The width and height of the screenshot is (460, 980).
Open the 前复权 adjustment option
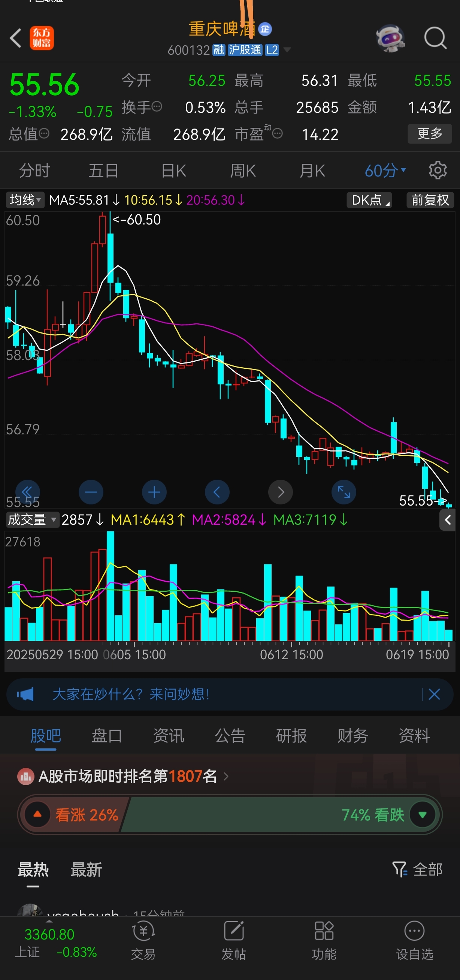pos(430,200)
